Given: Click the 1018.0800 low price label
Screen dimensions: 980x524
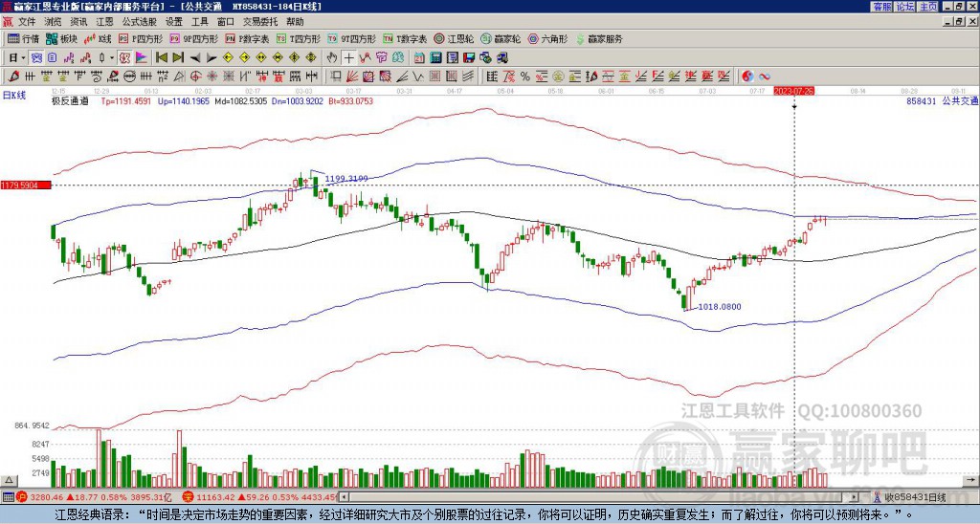Looking at the screenshot, I should tap(720, 307).
